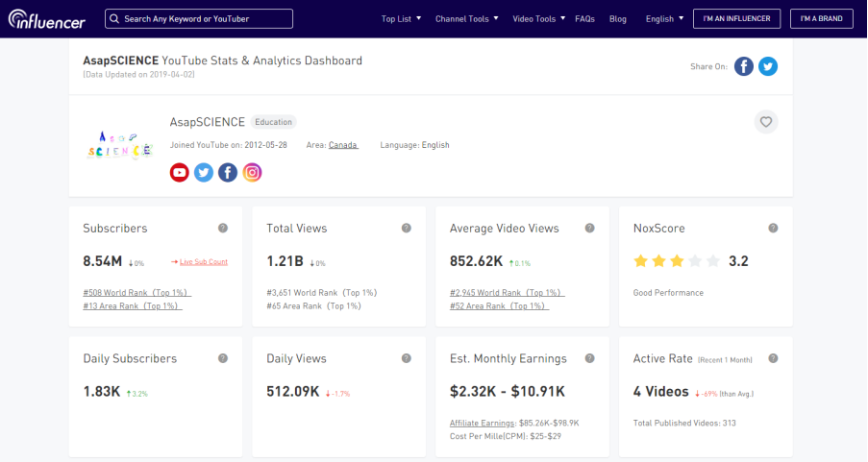Open Total Views help question-mark icon

click(x=407, y=228)
